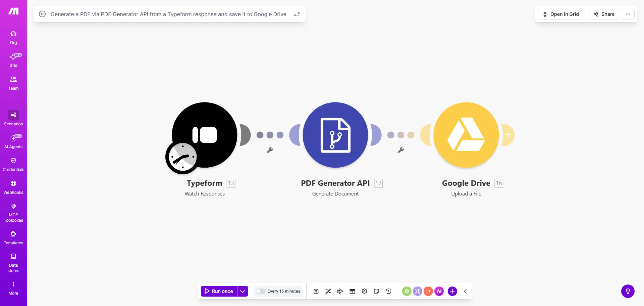Open MCP Toolboxes
644x306 pixels.
(13, 213)
